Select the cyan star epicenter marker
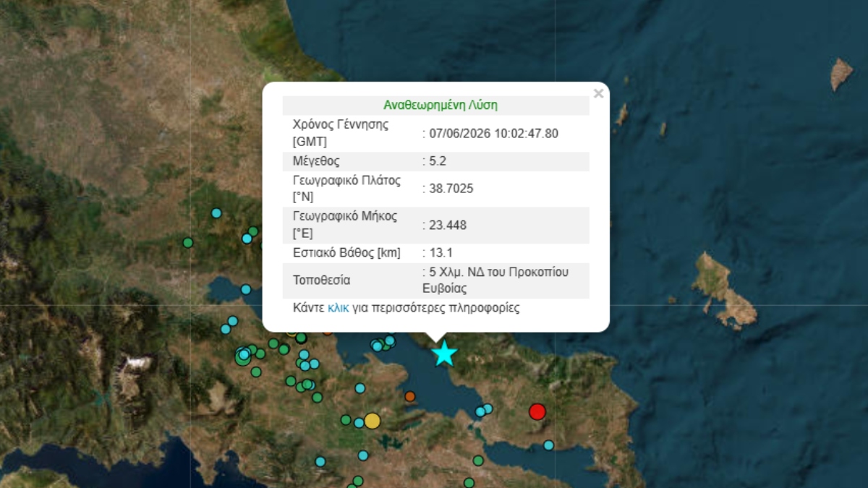868x488 pixels. click(444, 354)
